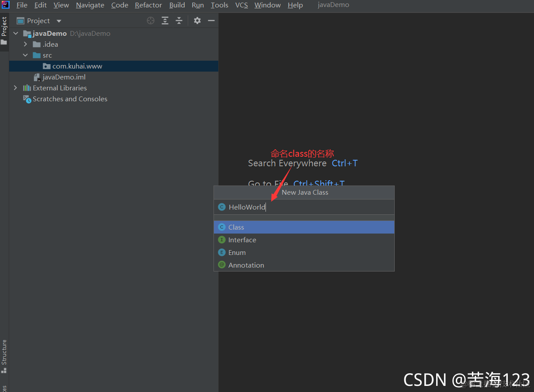Hide the Project panel with minus icon
Viewport: 534px width, 392px height.
coord(211,21)
